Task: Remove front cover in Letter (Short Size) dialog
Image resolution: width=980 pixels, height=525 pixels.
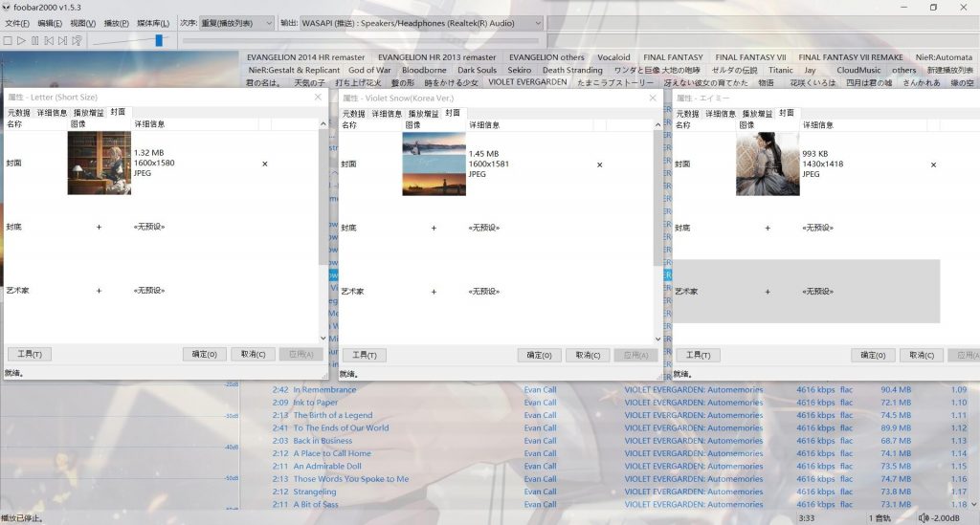Action: 265,164
